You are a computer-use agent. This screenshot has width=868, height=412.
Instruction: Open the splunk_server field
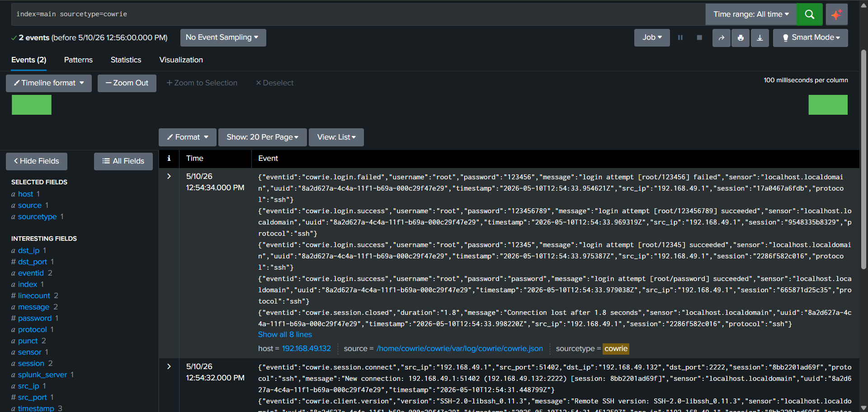42,375
